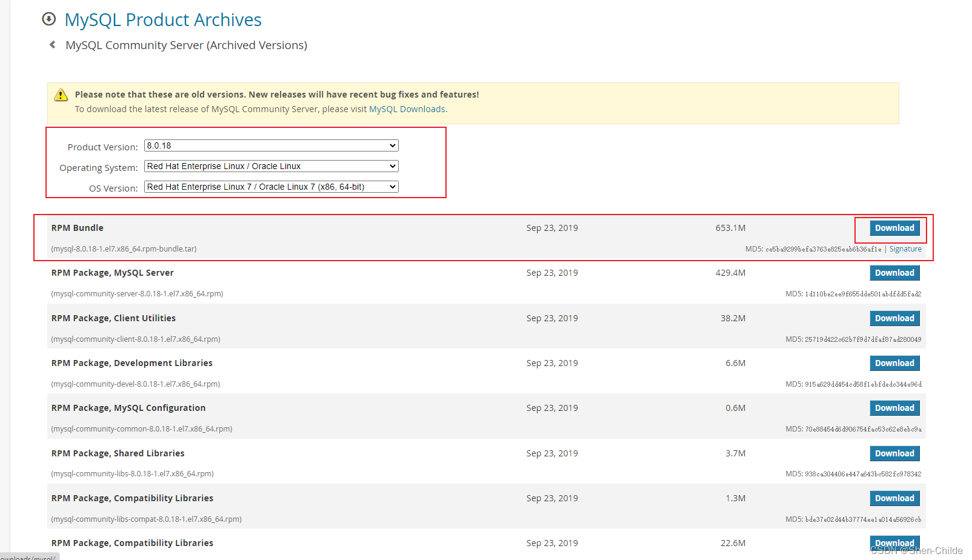Click RPM Package, MySQL Server title
The height and width of the screenshot is (560, 972).
113,273
